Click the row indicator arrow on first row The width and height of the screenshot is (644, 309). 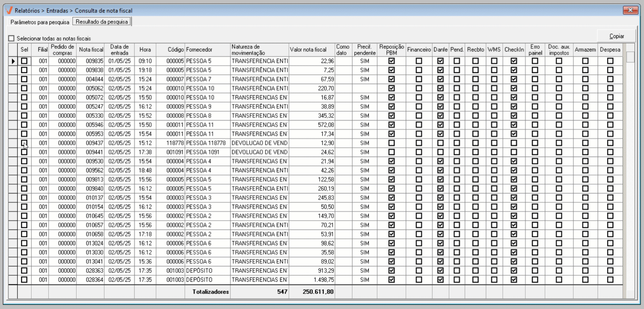point(13,61)
